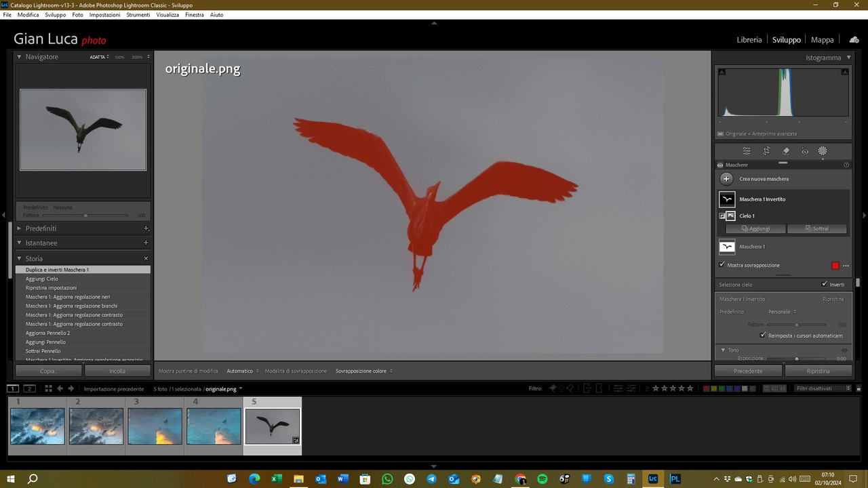The image size is (868, 488).
Task: Adjust the Esposizione slider
Action: click(x=796, y=358)
